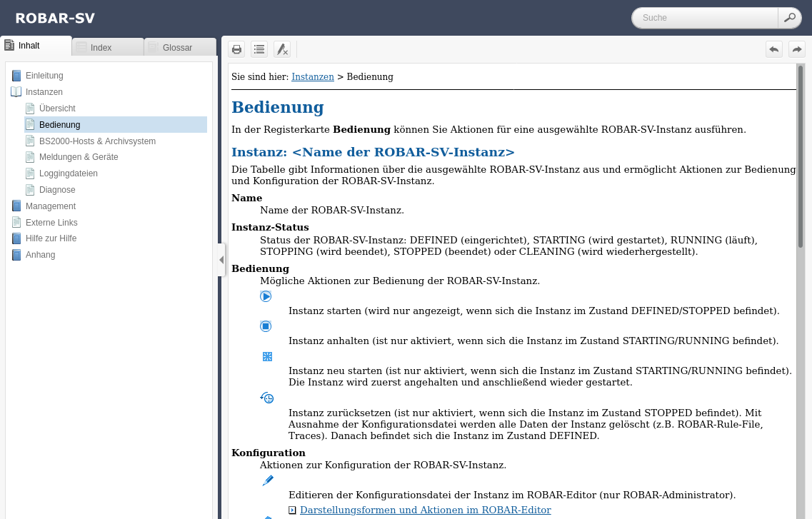
Task: Click the Externe Links page icon
Action: pyautogui.click(x=16, y=223)
